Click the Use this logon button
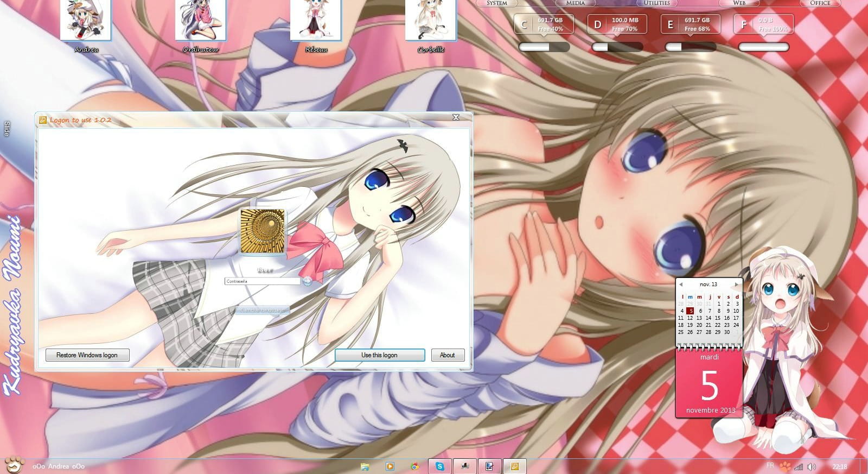868x474 pixels. coord(379,355)
